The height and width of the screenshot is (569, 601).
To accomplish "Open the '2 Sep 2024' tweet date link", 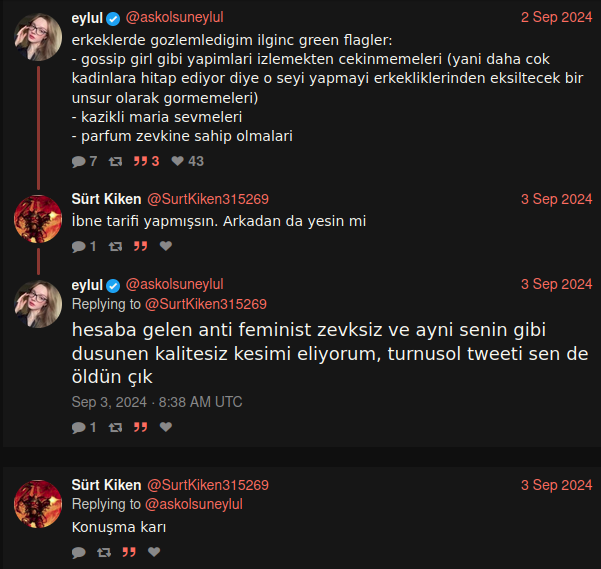I will coord(556,17).
